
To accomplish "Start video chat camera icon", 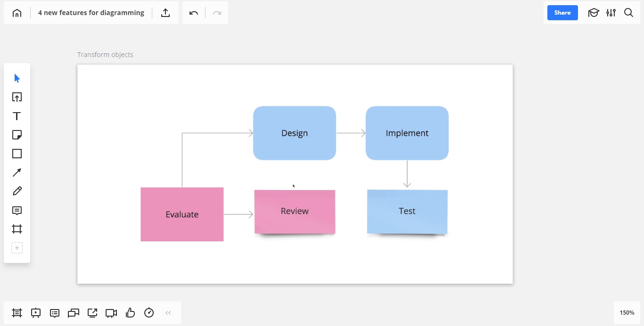I will 111,313.
